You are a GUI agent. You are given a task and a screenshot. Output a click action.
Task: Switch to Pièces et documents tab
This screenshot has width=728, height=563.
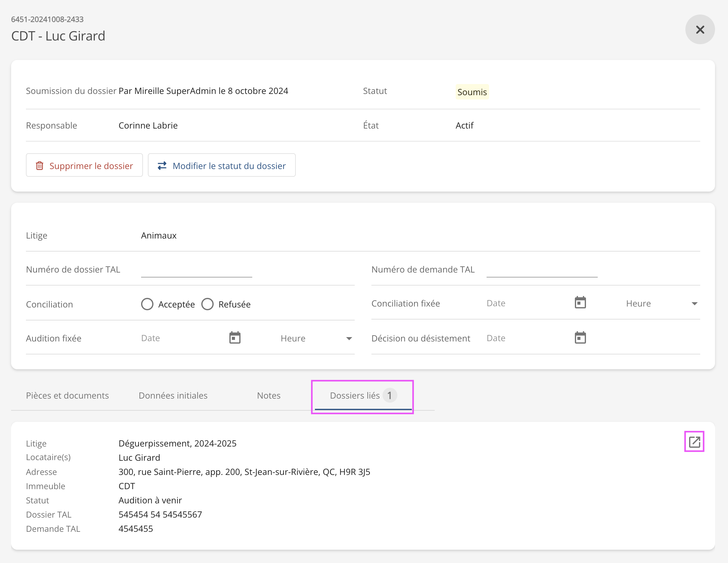[67, 395]
